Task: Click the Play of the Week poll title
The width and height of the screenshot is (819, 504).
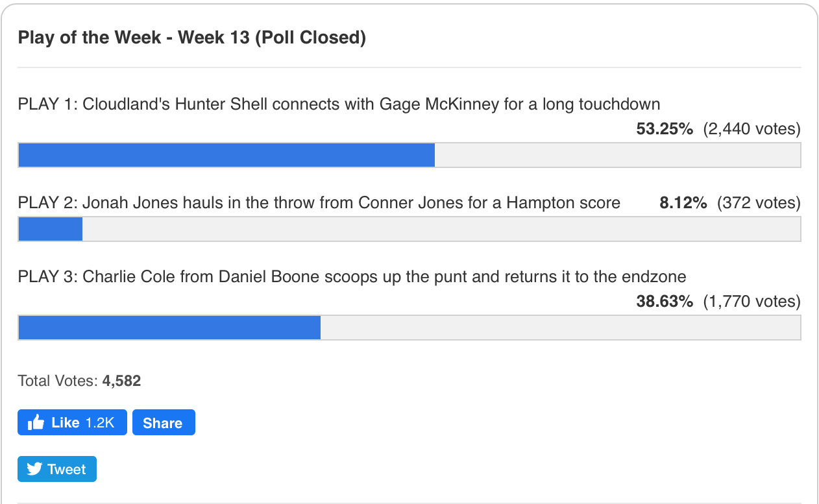Action: [x=192, y=38]
